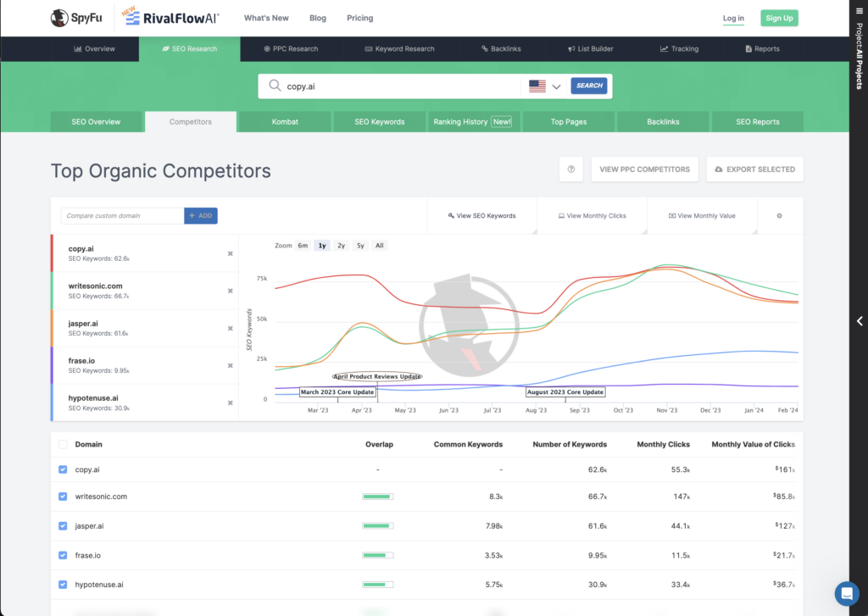Viewport: 868px width, 616px height.
Task: Select View Monthly Clicks chart mode
Action: (x=592, y=216)
